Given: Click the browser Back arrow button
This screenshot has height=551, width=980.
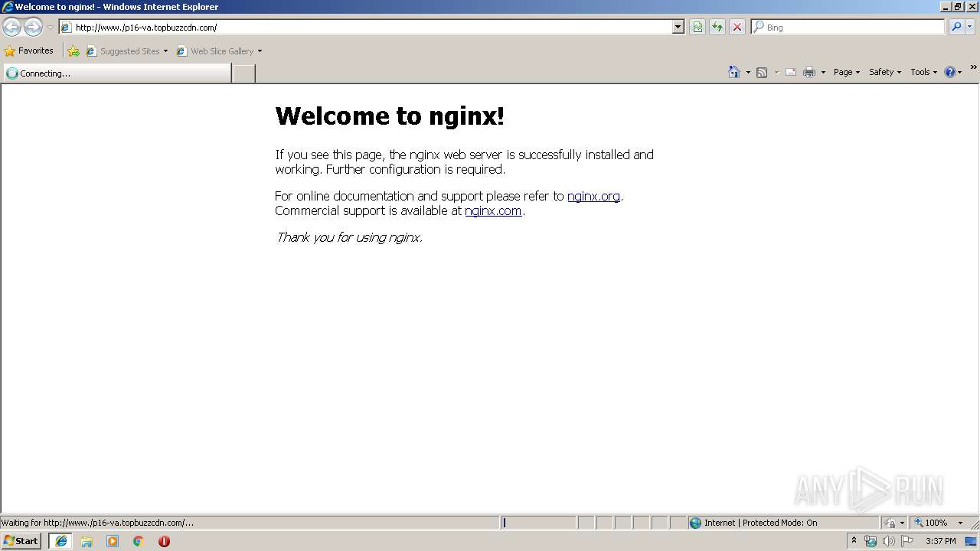Looking at the screenshot, I should [x=12, y=28].
